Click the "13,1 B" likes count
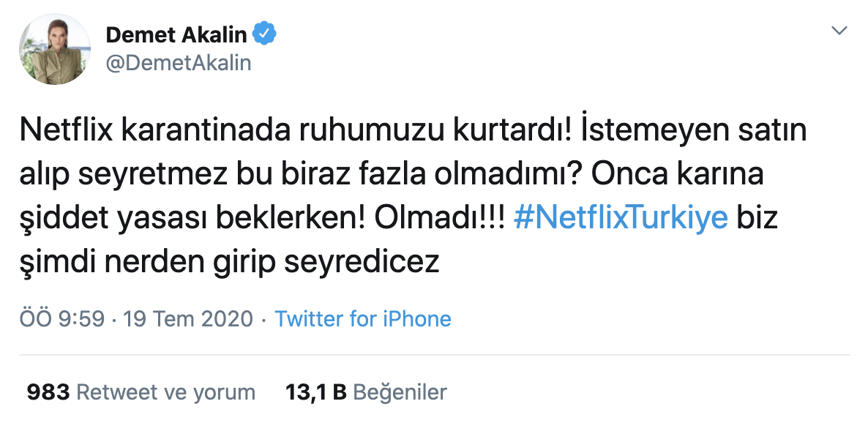 (315, 392)
